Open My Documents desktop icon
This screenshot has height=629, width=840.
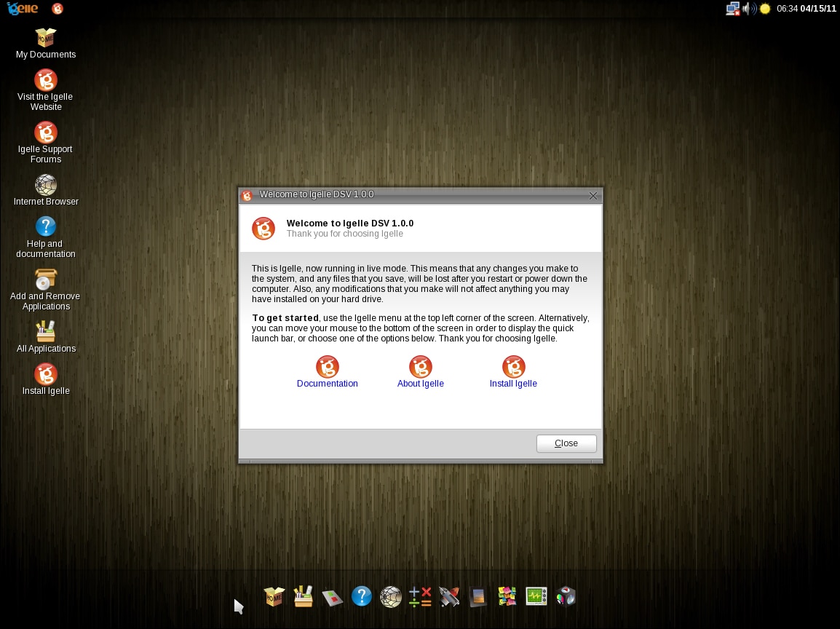click(46, 38)
